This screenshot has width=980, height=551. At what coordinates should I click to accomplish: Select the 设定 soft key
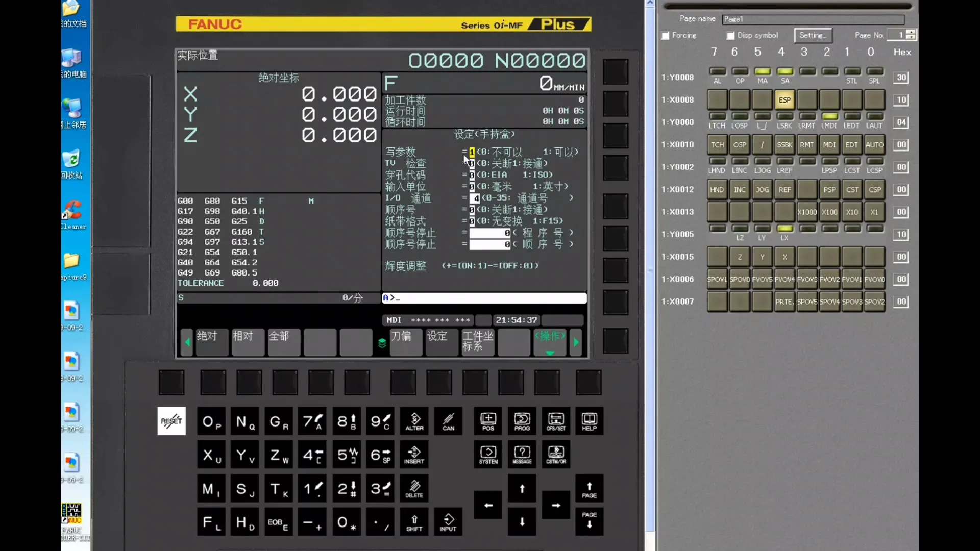pyautogui.click(x=442, y=342)
